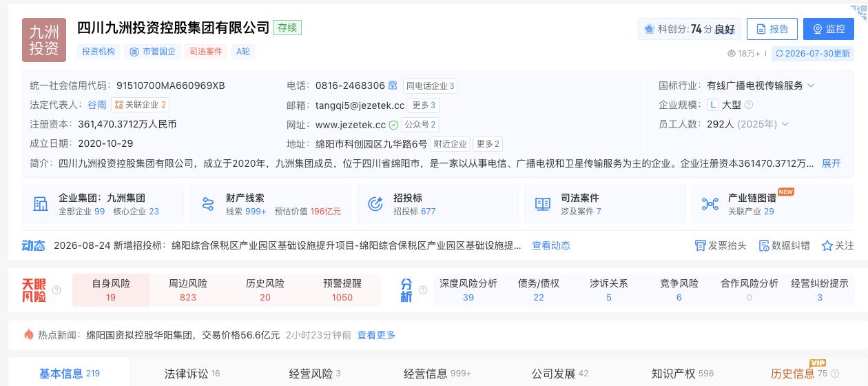Open 涉诉关系 5 analysis
The image size is (868, 386).
(609, 290)
